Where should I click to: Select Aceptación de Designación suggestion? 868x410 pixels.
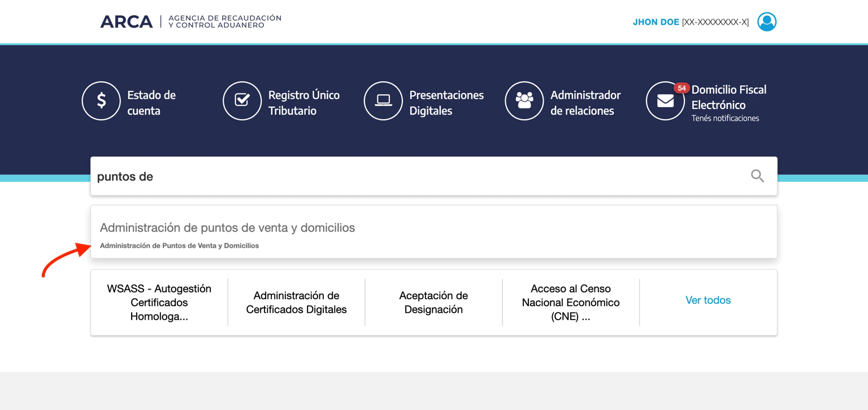coord(433,302)
